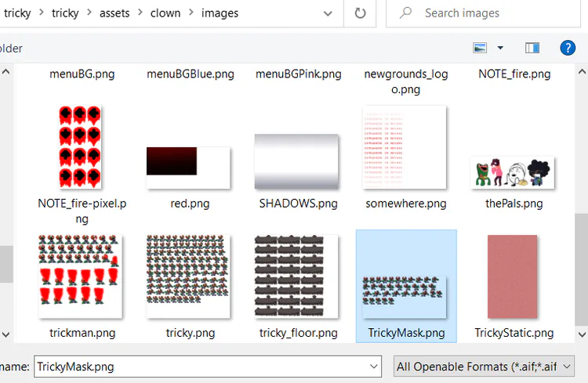Select trickman.png thumbnail

(x=80, y=276)
